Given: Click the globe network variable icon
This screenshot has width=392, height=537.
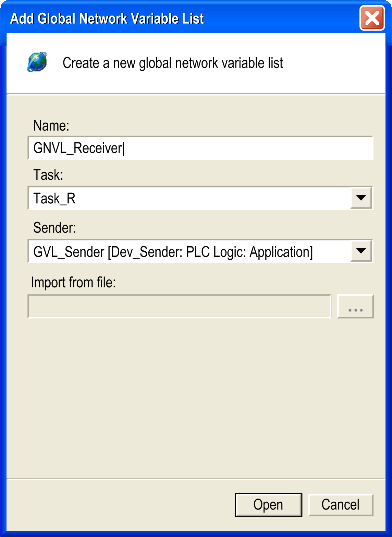Looking at the screenshot, I should click(x=37, y=62).
